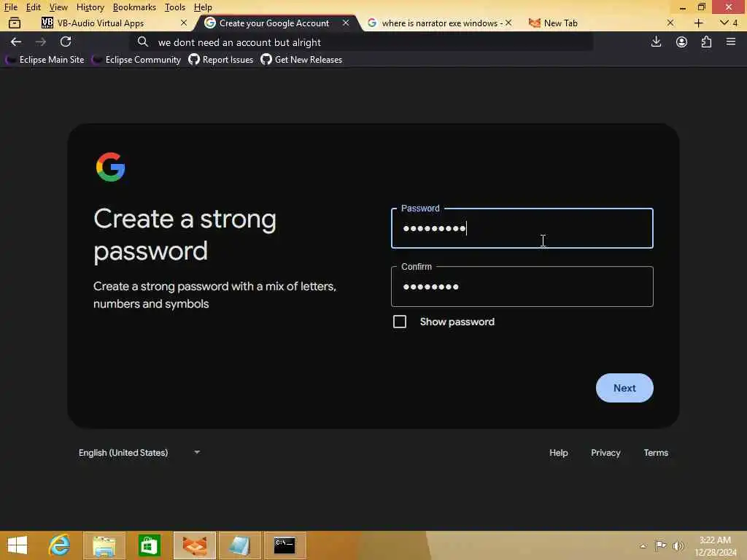Image resolution: width=747 pixels, height=560 pixels.
Task: Click the search icon in address bar
Action: click(142, 42)
